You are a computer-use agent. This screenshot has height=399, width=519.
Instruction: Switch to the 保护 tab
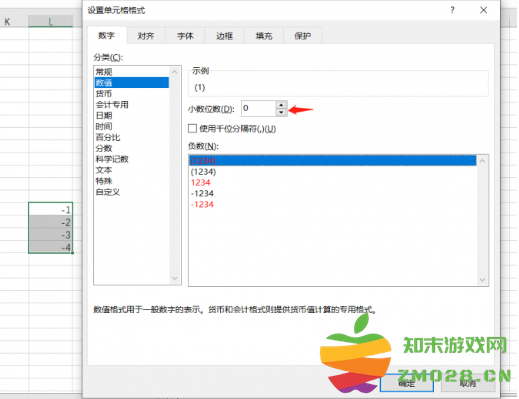click(x=303, y=36)
